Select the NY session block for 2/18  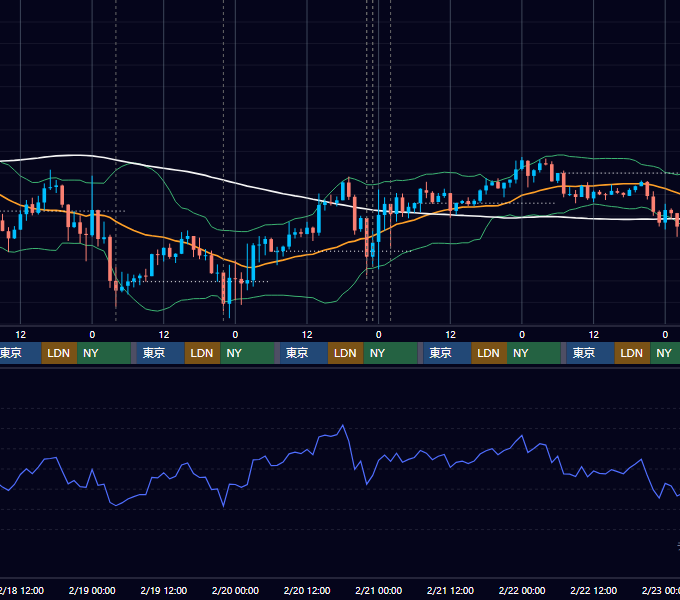tap(104, 353)
